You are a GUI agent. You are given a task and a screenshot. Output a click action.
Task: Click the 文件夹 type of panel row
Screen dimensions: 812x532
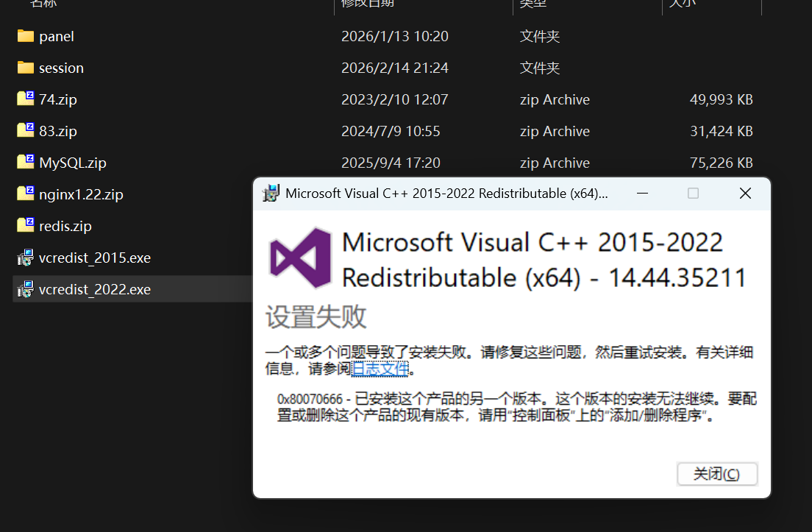tap(540, 36)
